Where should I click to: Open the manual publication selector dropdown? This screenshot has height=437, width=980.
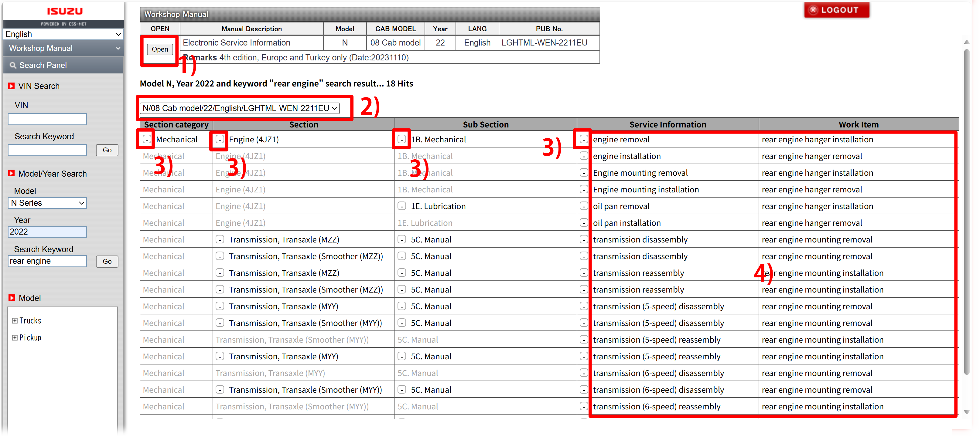click(x=240, y=108)
